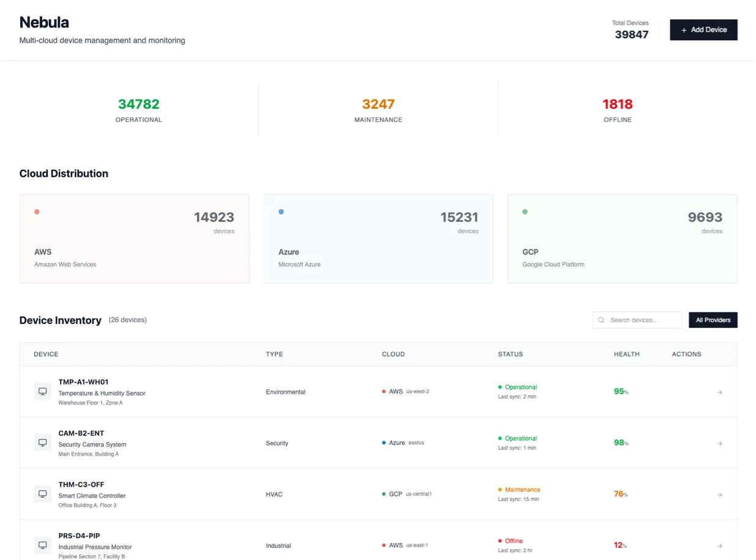Click the device icon for TMP-A1-WH01
Viewport: 756px width, 560px height.
(43, 392)
